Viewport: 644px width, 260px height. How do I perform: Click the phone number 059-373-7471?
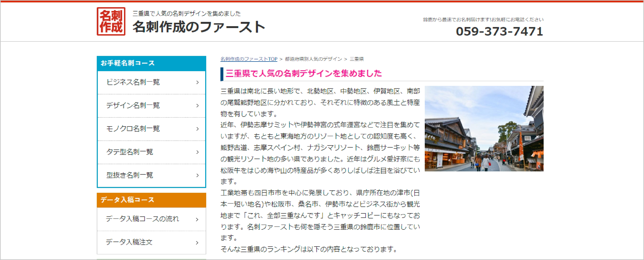tap(499, 31)
